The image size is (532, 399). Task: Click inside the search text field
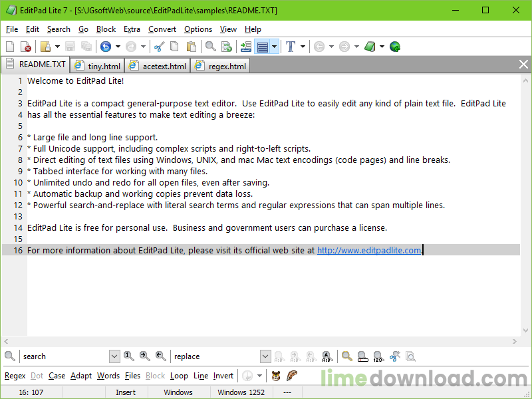point(65,356)
